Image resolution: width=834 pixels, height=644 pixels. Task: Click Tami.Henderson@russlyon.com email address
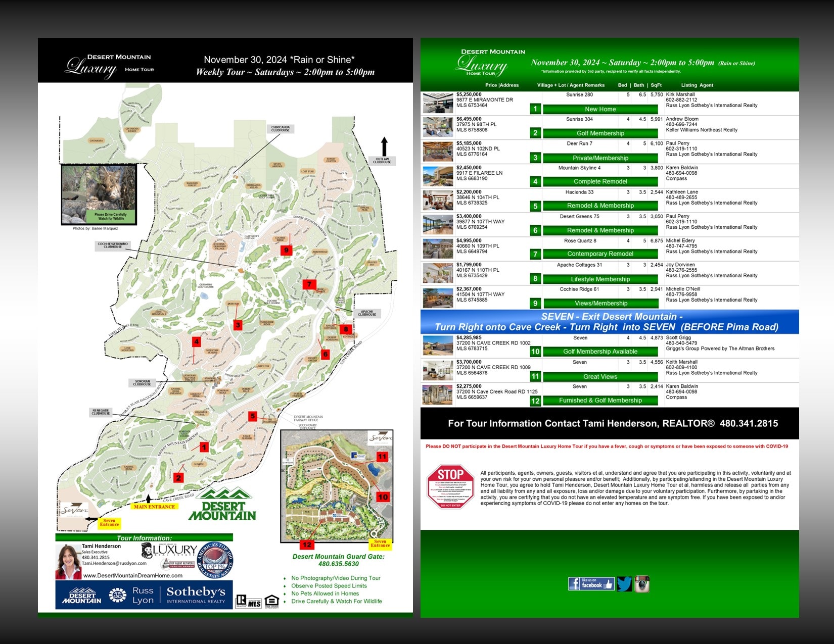pyautogui.click(x=114, y=563)
